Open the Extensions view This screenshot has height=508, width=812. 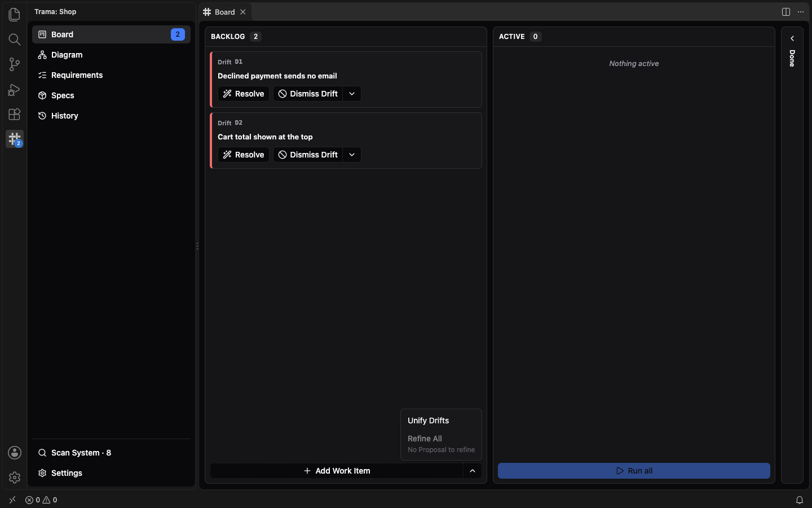15,114
